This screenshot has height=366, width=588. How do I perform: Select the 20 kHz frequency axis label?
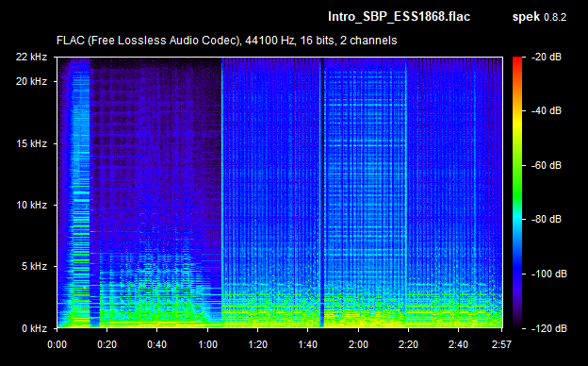(x=31, y=81)
